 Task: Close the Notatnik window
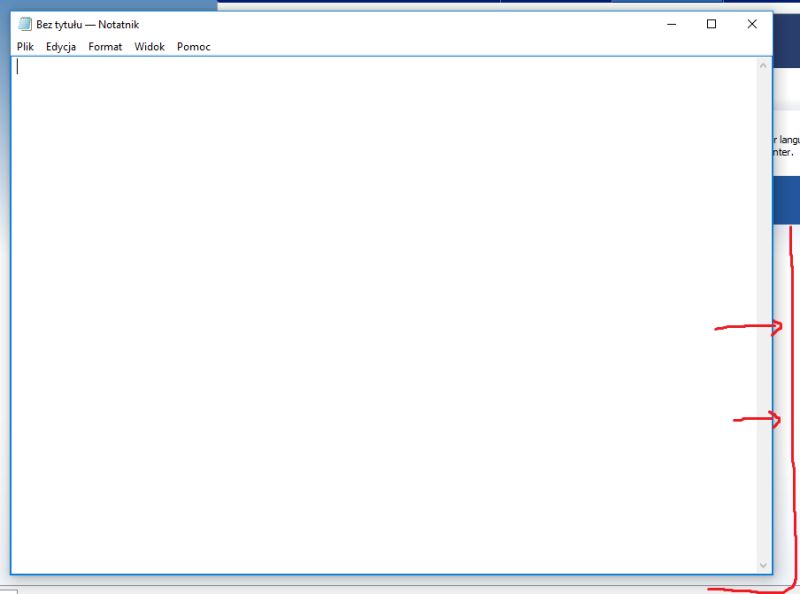[752, 24]
